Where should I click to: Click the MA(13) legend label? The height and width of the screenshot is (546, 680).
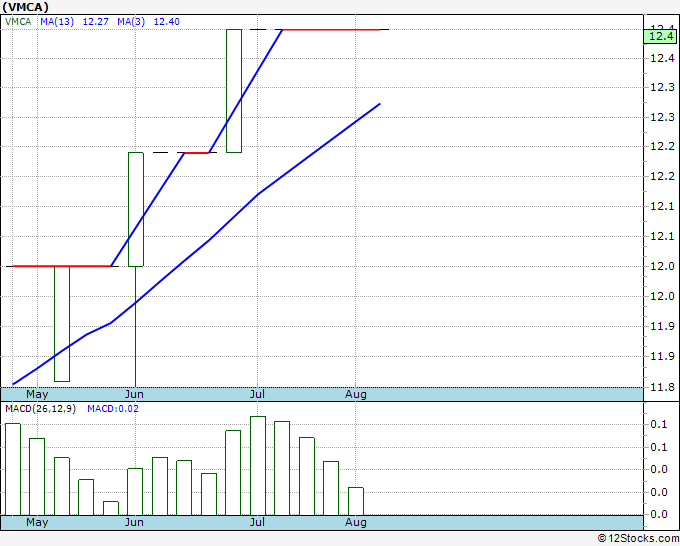57,22
